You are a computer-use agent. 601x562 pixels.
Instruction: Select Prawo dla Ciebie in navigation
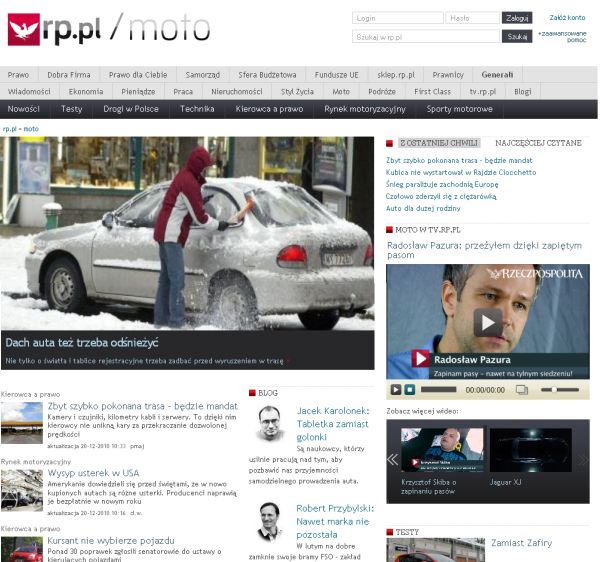pyautogui.click(x=138, y=75)
